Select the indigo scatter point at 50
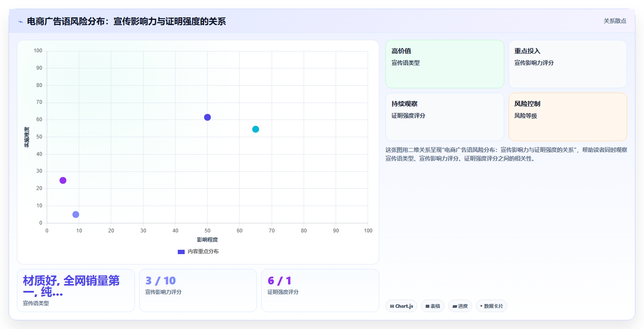 208,117
